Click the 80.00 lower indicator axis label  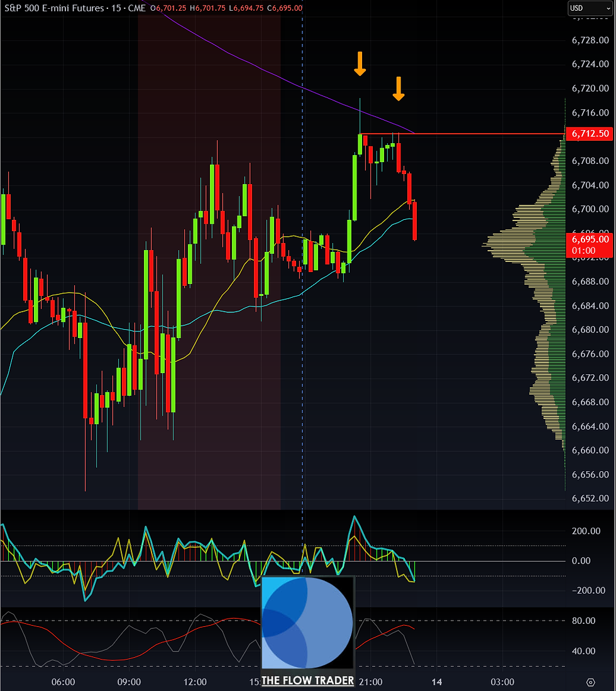[583, 621]
